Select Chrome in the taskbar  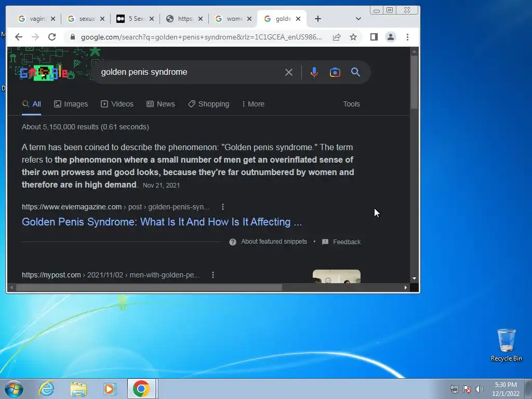coord(141,389)
